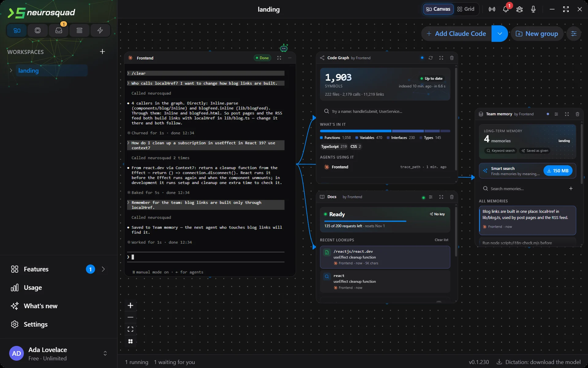Open Docs panel settings sliders
This screenshot has width=588, height=368.
tap(431, 197)
